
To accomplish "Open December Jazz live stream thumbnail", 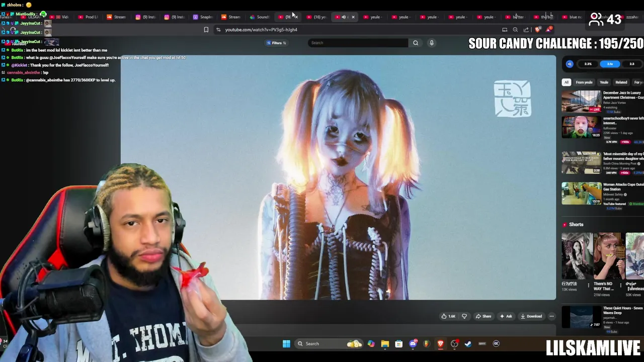I will coord(581,101).
